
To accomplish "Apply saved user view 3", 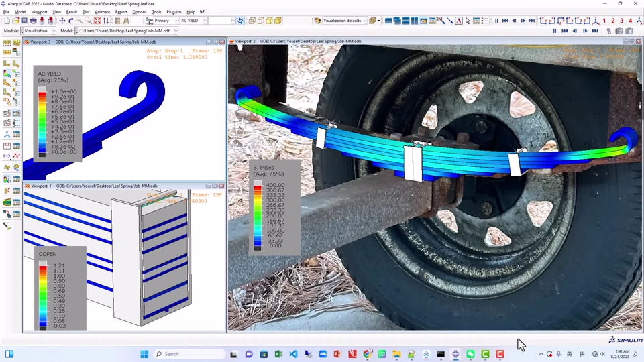I will tap(622, 21).
